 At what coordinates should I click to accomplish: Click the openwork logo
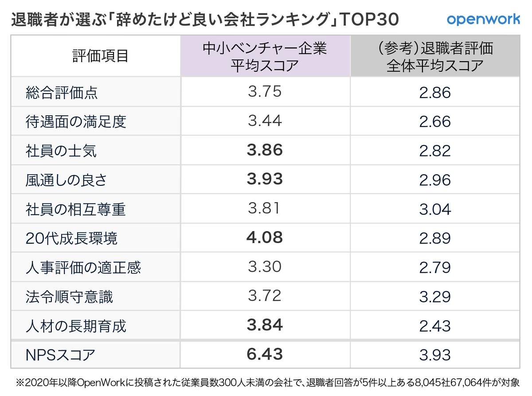point(483,20)
